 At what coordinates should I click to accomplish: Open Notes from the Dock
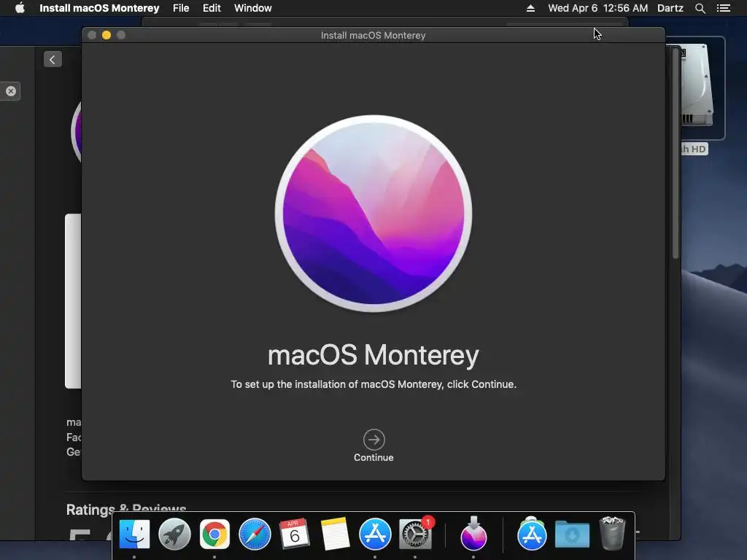[335, 534]
